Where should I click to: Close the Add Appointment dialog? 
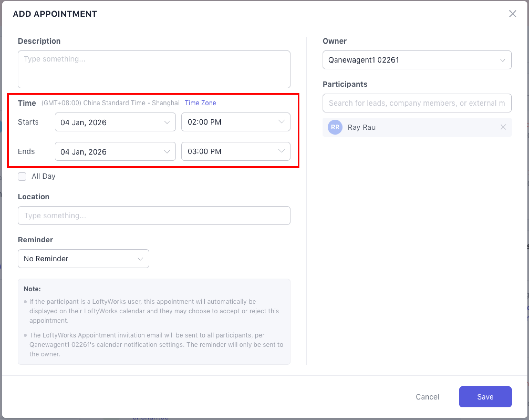point(512,14)
